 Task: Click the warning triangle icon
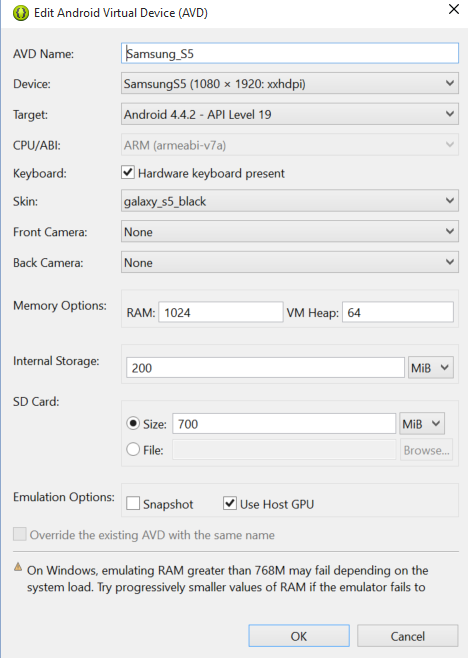point(18,567)
